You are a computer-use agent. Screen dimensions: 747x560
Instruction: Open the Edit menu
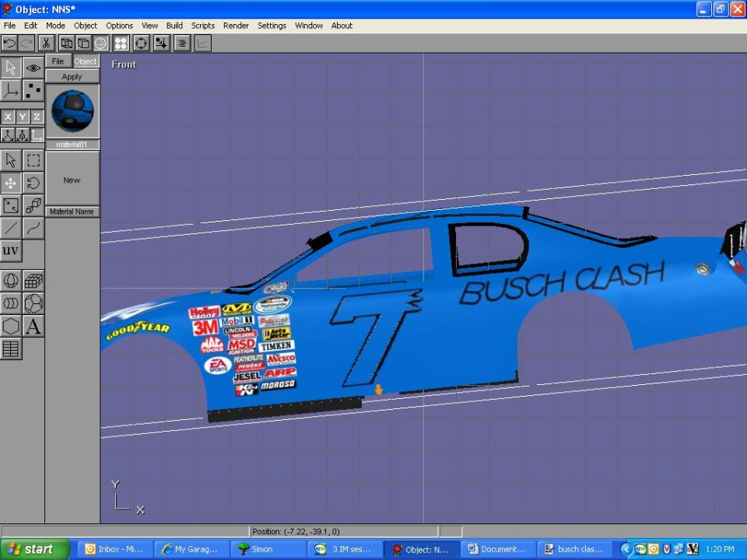tap(30, 26)
